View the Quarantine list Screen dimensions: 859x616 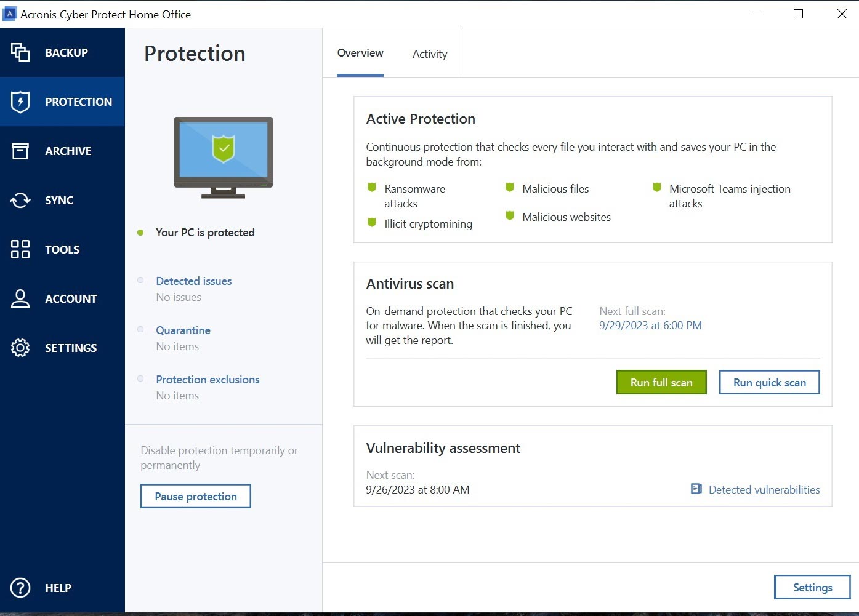183,330
